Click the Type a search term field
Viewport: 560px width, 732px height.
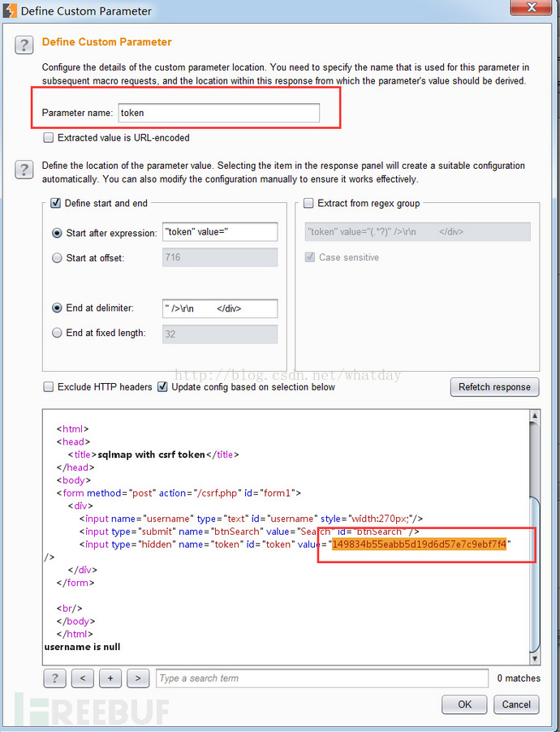[x=322, y=678]
